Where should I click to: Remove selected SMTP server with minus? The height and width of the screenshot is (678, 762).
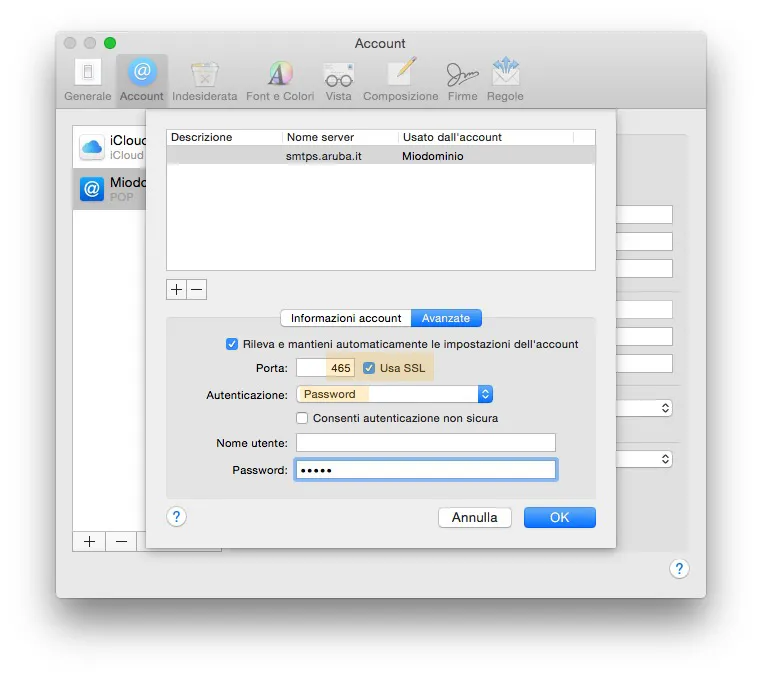pos(197,290)
